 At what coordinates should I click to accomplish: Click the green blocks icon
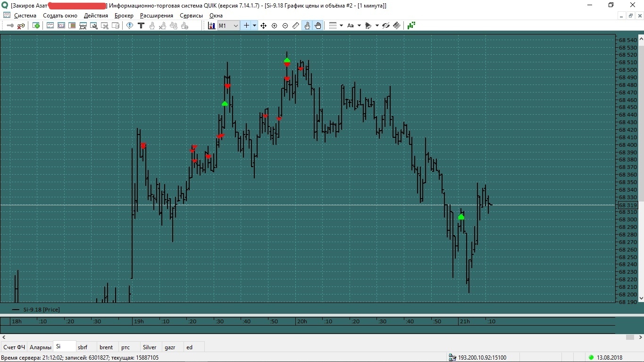click(x=411, y=25)
